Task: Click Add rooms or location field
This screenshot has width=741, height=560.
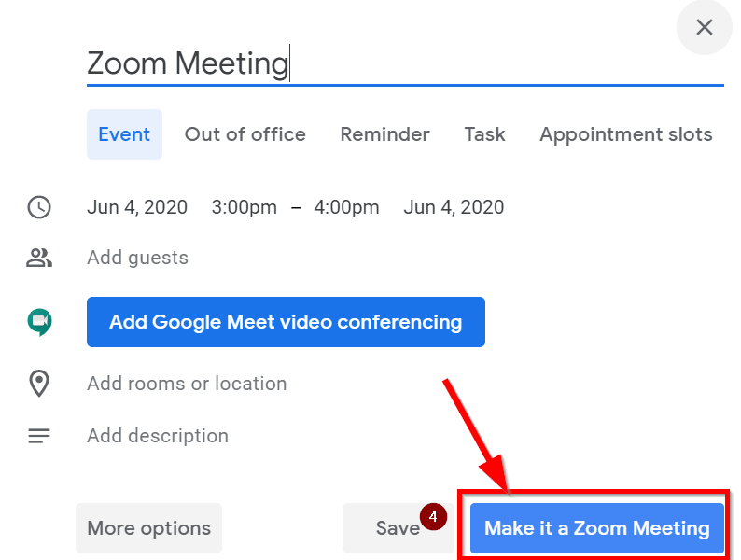Action: coord(187,384)
